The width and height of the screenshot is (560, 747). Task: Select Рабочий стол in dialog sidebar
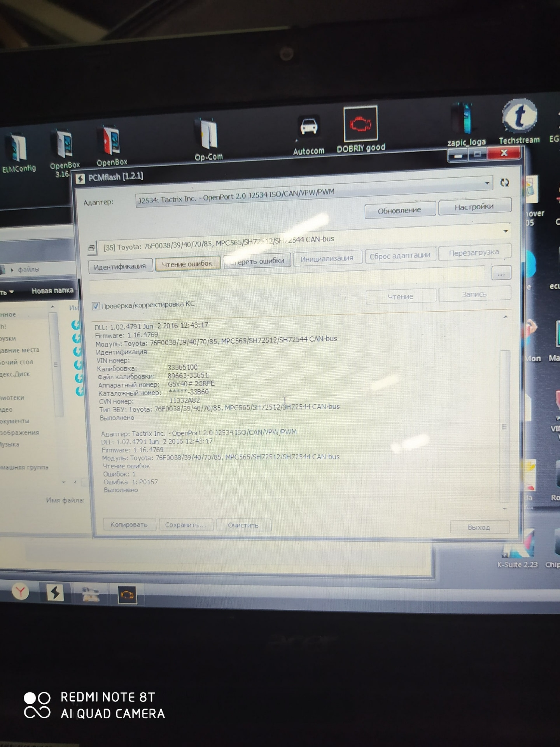coord(16,362)
